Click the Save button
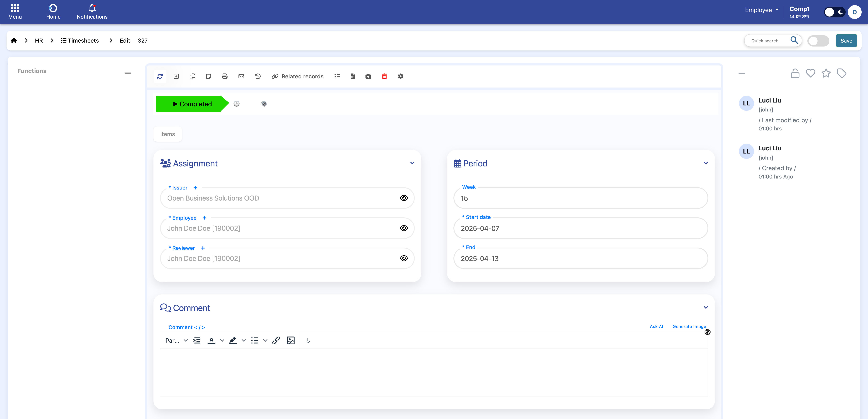The height and width of the screenshot is (419, 868). click(x=846, y=41)
